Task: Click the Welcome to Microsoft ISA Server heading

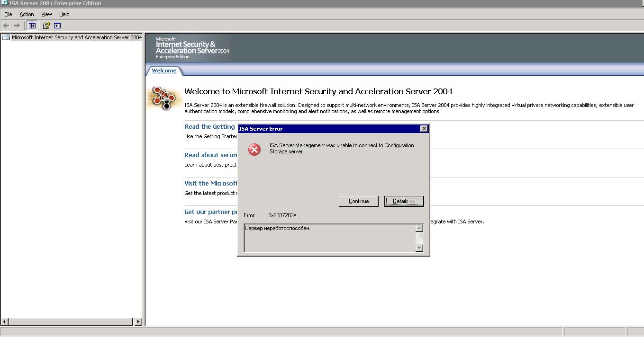Action: (x=318, y=91)
